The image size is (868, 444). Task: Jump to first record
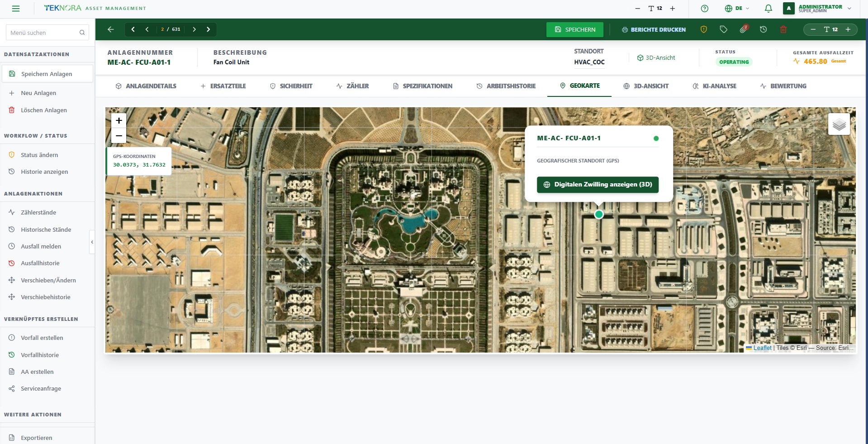click(133, 29)
